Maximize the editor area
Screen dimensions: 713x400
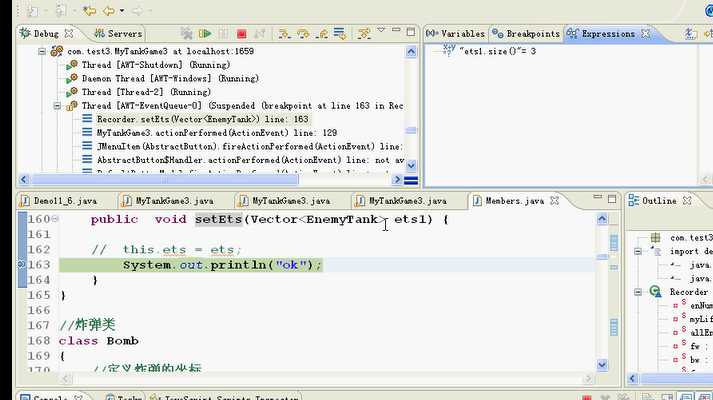pyautogui.click(x=612, y=199)
